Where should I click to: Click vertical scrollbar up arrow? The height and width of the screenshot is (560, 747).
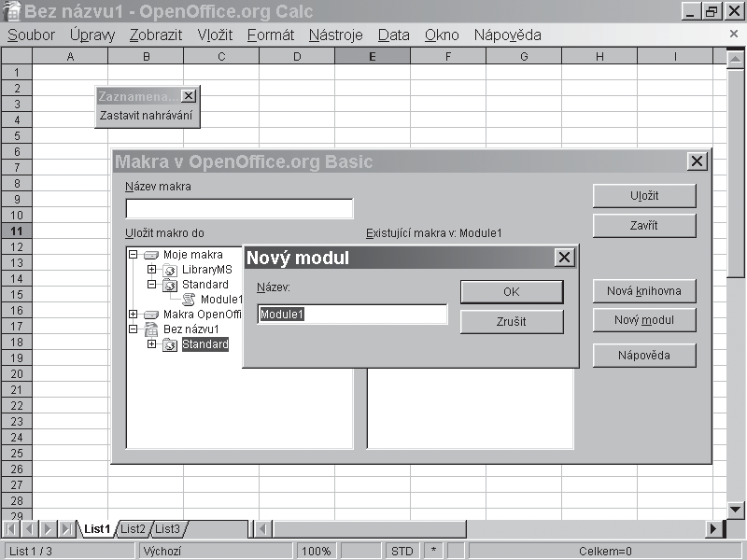pyautogui.click(x=736, y=59)
